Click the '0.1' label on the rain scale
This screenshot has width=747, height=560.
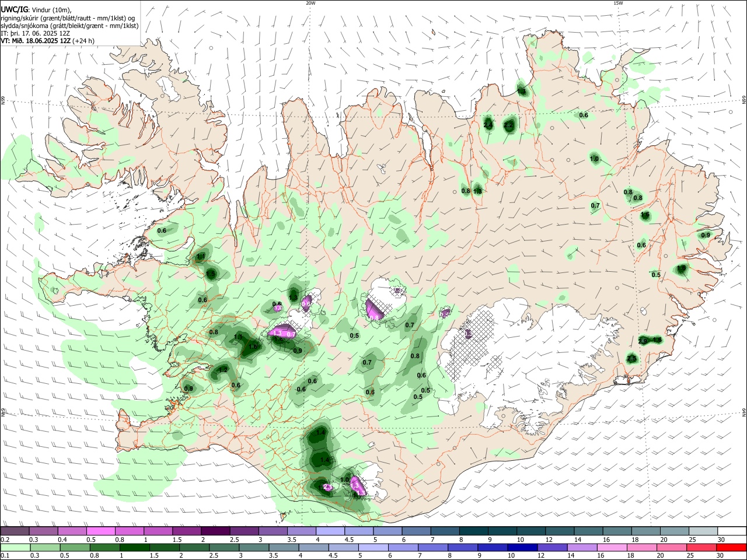[5, 556]
